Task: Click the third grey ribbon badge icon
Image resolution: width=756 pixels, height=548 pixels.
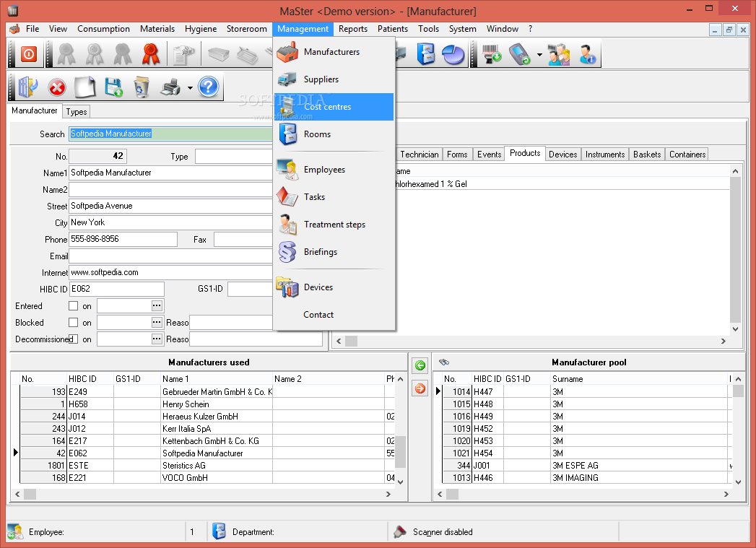Action: coord(123,54)
